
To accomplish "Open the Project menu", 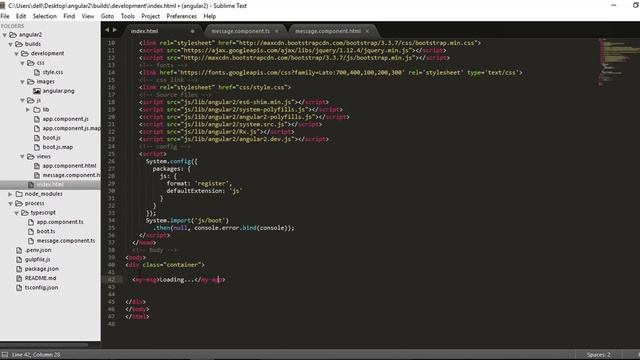I will [x=150, y=16].
